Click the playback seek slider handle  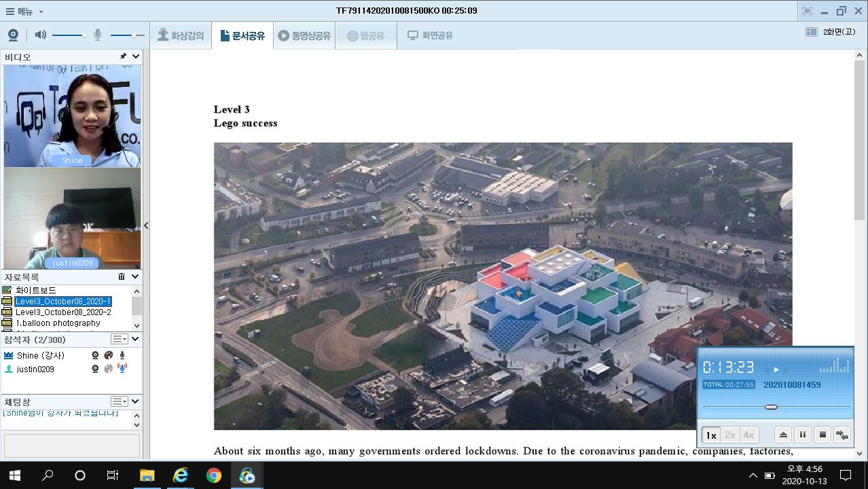pos(771,407)
